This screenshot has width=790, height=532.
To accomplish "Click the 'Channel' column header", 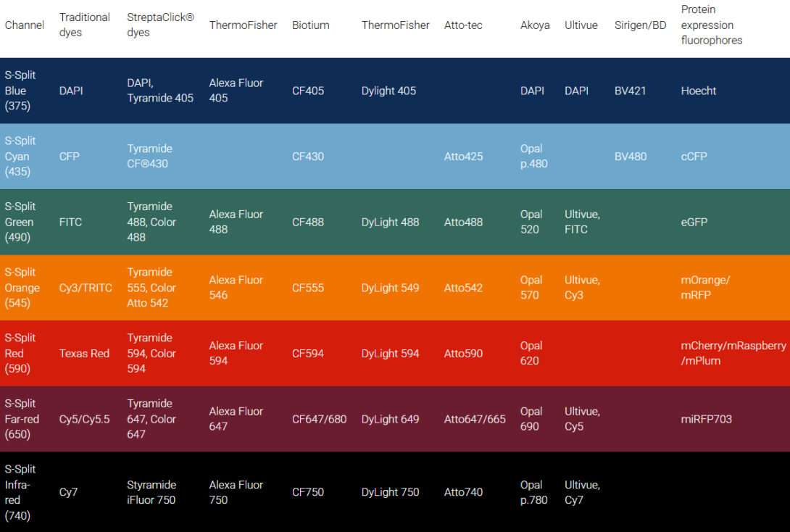I will click(x=24, y=25).
